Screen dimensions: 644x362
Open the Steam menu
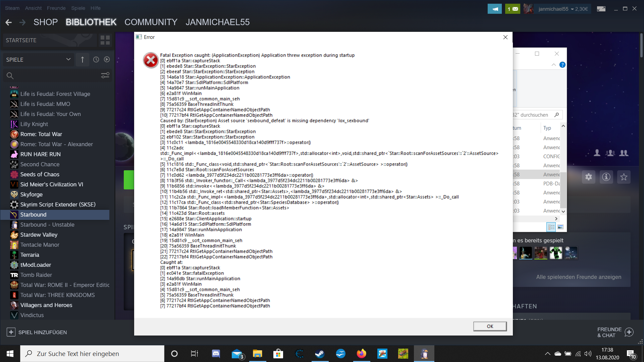point(12,8)
